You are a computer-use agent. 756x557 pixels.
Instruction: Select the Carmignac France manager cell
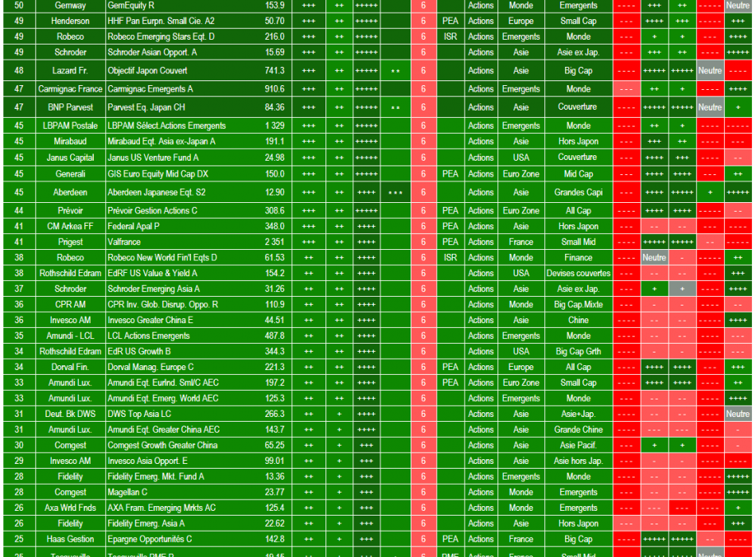(x=70, y=89)
